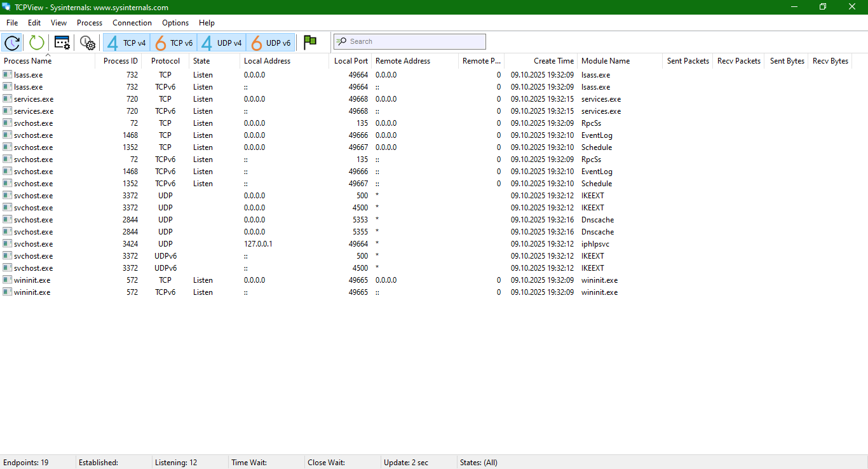Open the Connection menu
Screen dimensions: 868x469
132,23
